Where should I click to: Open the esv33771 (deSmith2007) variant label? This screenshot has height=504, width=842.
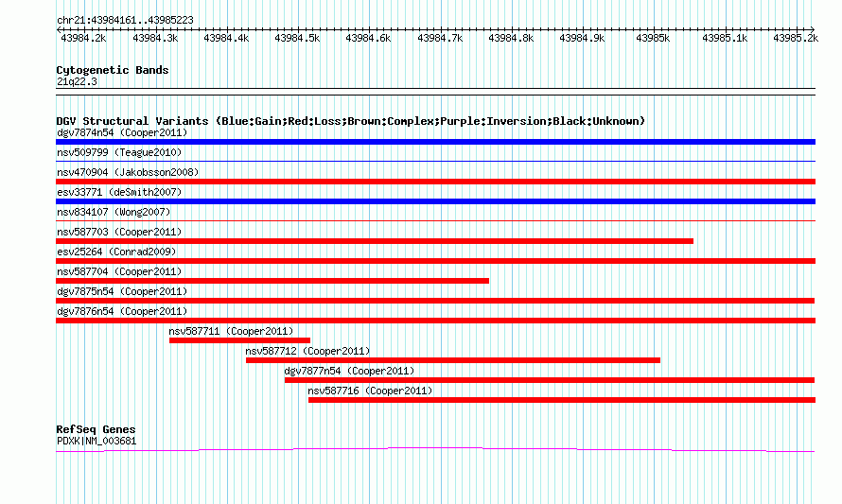click(119, 192)
